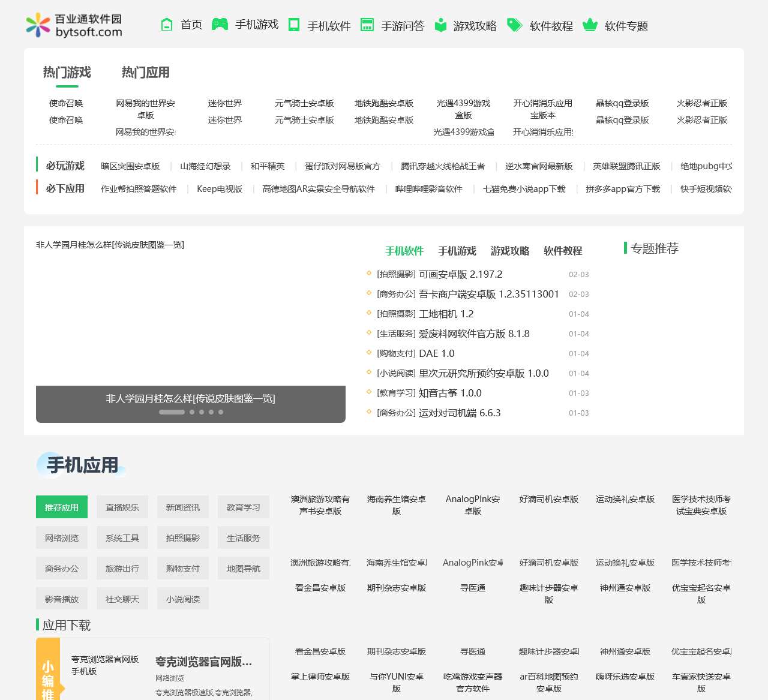Click the home icon beside 首页
This screenshot has height=700, width=768.
pyautogui.click(x=167, y=25)
